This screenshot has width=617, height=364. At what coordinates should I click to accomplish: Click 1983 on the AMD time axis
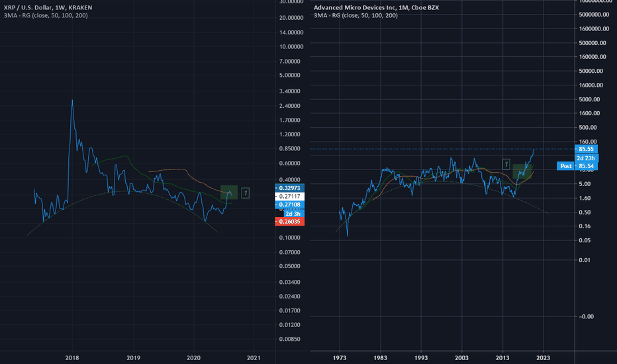pyautogui.click(x=381, y=357)
